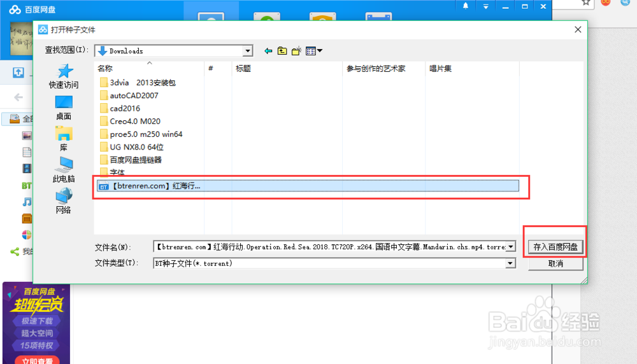Click the 标题 column header

point(287,69)
